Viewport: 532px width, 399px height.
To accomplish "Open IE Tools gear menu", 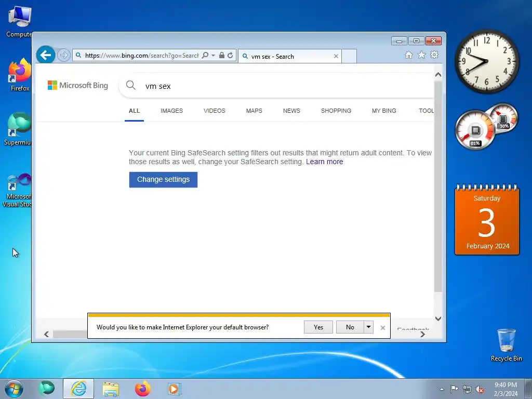I will [x=434, y=55].
